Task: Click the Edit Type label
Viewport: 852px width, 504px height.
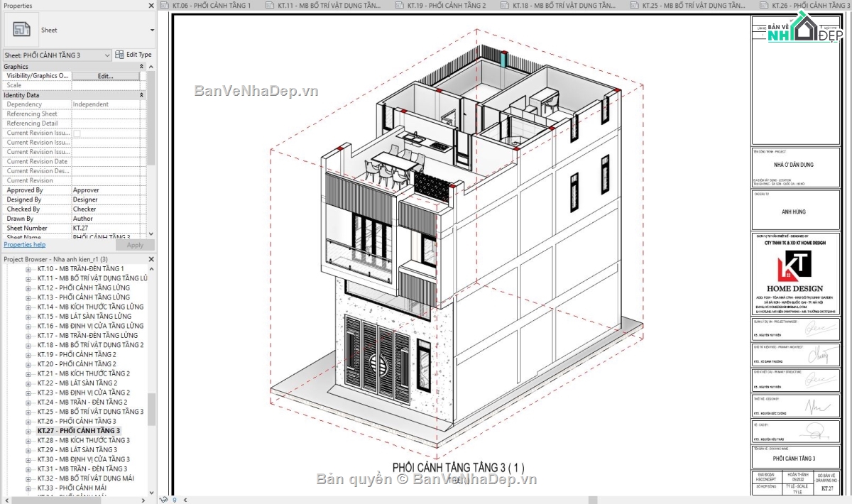Action: click(x=139, y=55)
